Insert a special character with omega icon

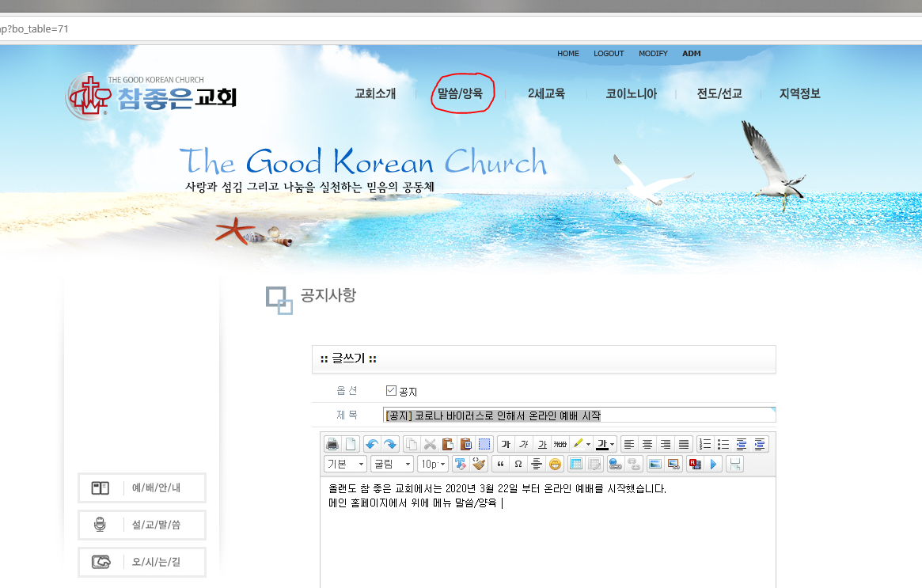[518, 464]
